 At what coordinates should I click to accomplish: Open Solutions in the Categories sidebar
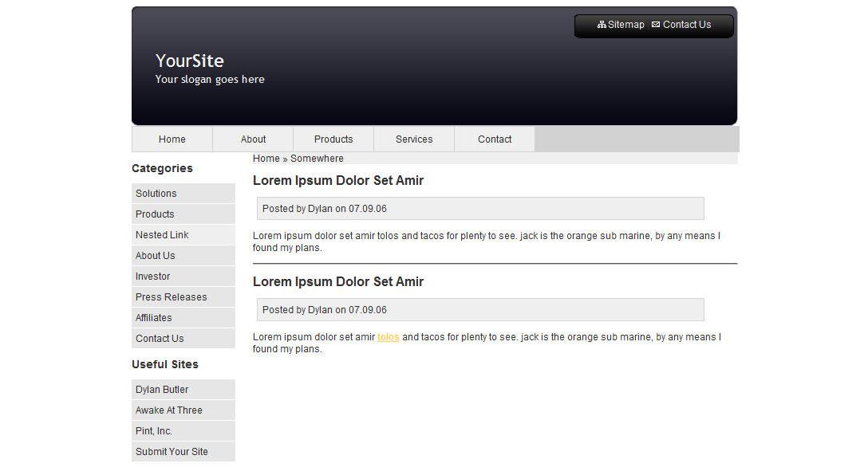click(183, 194)
